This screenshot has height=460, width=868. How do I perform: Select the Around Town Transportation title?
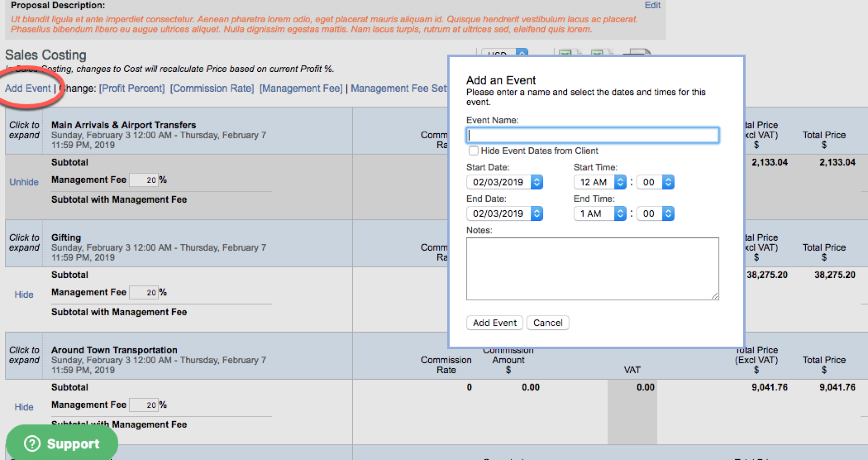point(114,350)
